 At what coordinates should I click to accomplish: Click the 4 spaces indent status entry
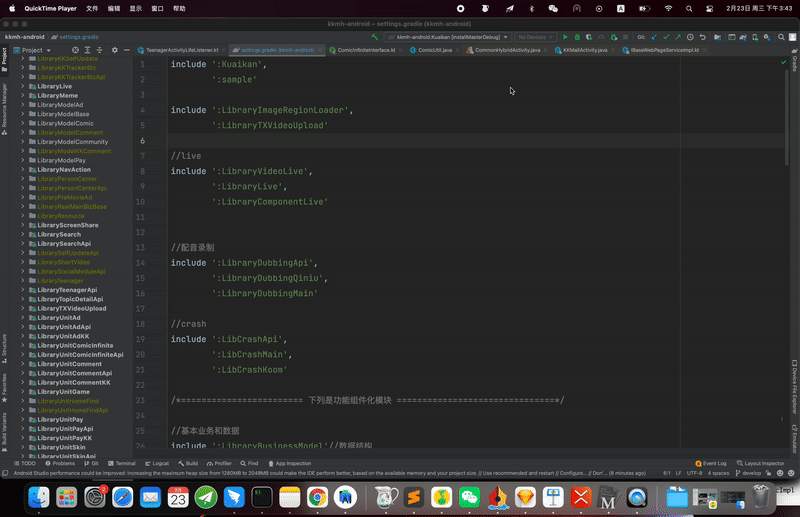click(x=718, y=473)
